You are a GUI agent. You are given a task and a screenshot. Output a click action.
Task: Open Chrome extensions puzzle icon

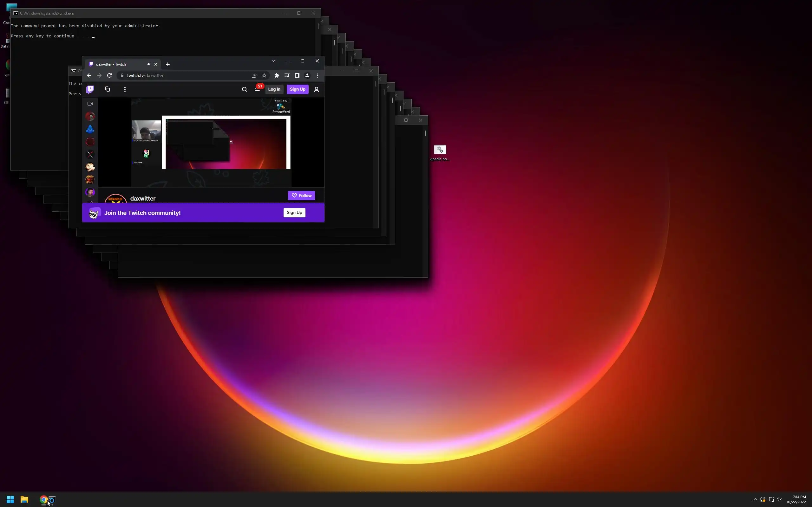pyautogui.click(x=277, y=75)
